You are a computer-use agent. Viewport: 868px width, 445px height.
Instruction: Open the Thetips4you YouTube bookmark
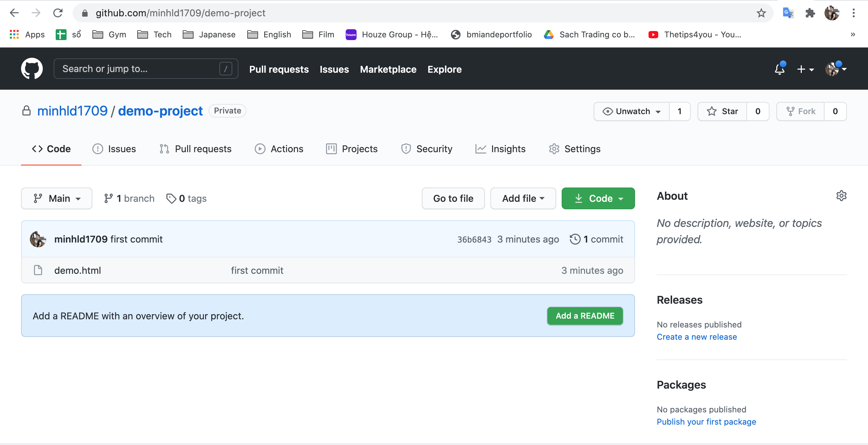point(694,34)
